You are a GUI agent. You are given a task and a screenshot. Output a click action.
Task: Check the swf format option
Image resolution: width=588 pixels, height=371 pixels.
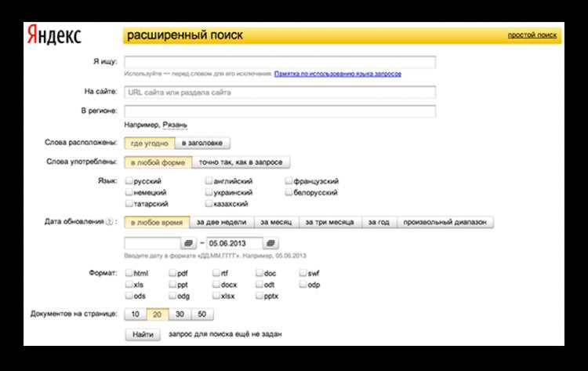tap(303, 273)
